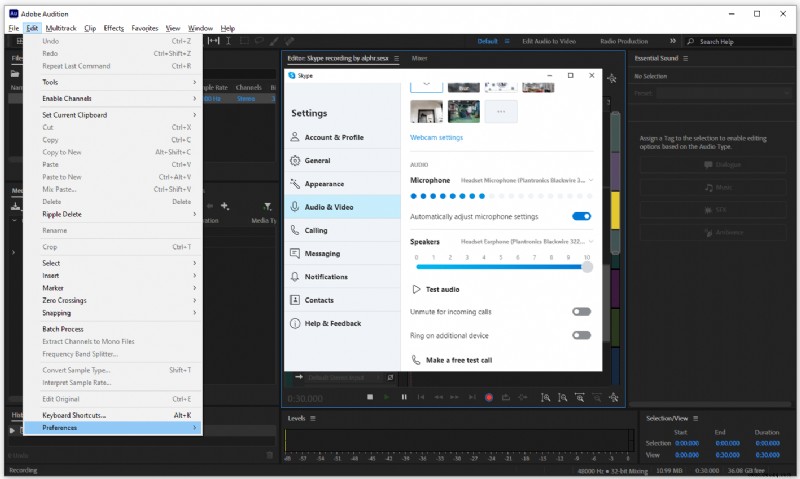Pause playback in the Audition transport
The height and width of the screenshot is (479, 800).
pos(404,397)
